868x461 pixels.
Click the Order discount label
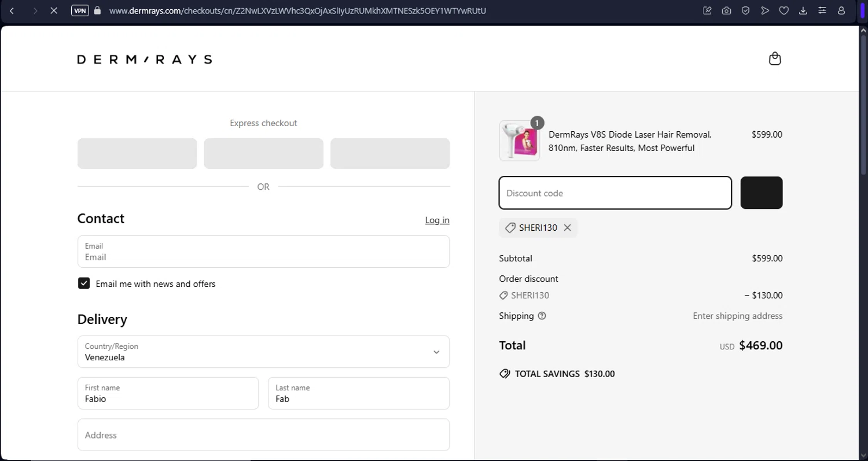point(528,278)
